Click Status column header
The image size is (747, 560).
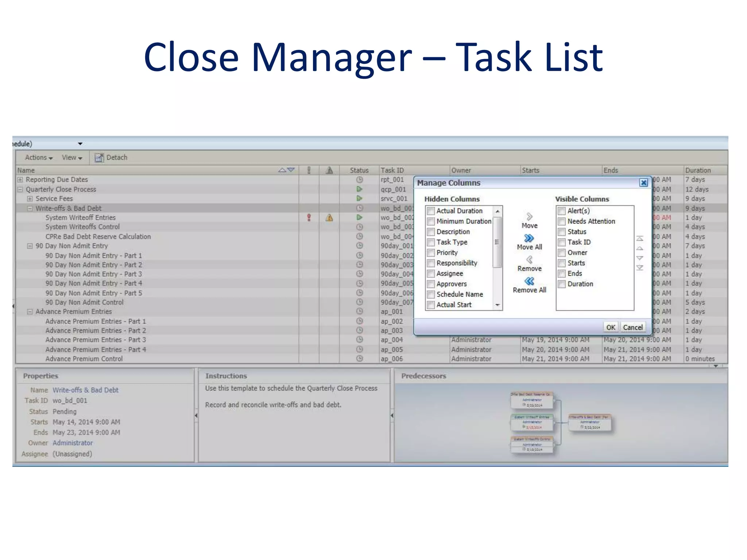click(359, 170)
